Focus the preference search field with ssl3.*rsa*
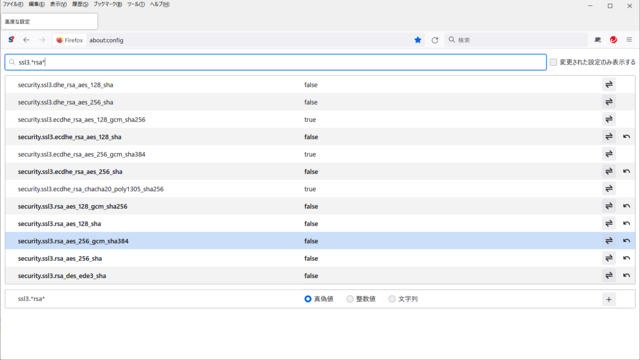Image resolution: width=640 pixels, height=360 pixels. [276, 62]
